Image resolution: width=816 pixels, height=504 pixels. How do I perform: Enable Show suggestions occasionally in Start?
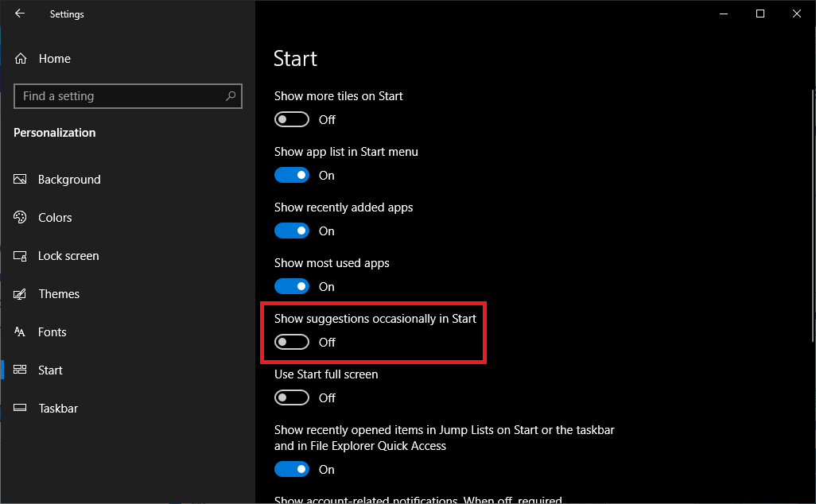(x=292, y=342)
